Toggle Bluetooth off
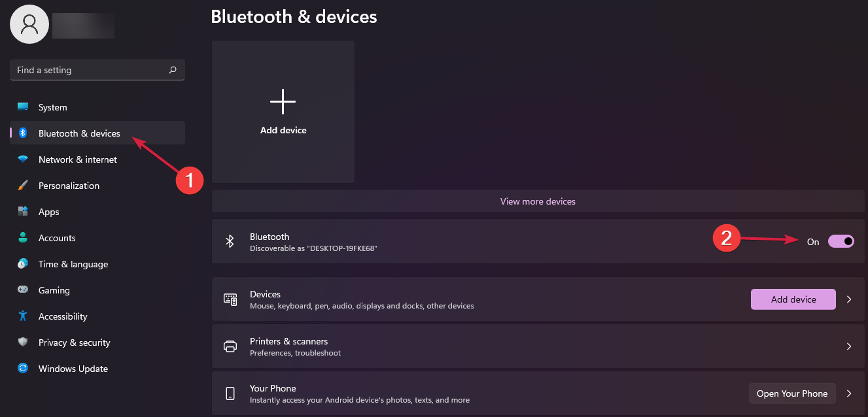This screenshot has width=868, height=417. point(841,241)
